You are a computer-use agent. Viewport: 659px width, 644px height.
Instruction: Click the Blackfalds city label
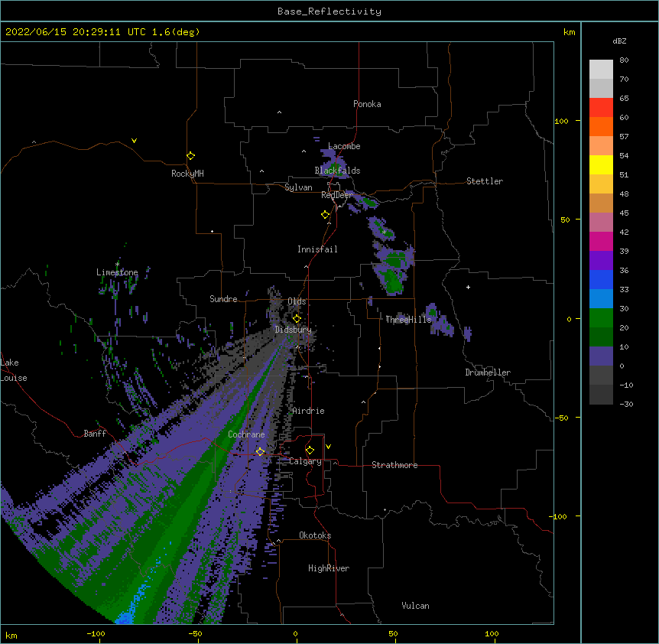tap(337, 171)
